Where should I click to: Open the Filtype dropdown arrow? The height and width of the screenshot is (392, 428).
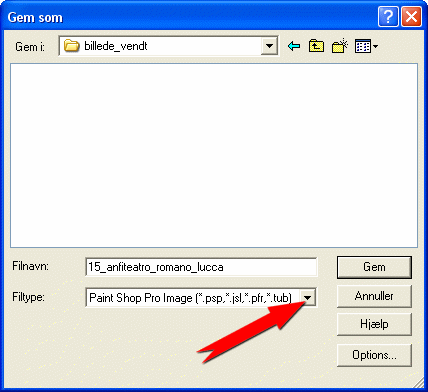click(x=308, y=298)
